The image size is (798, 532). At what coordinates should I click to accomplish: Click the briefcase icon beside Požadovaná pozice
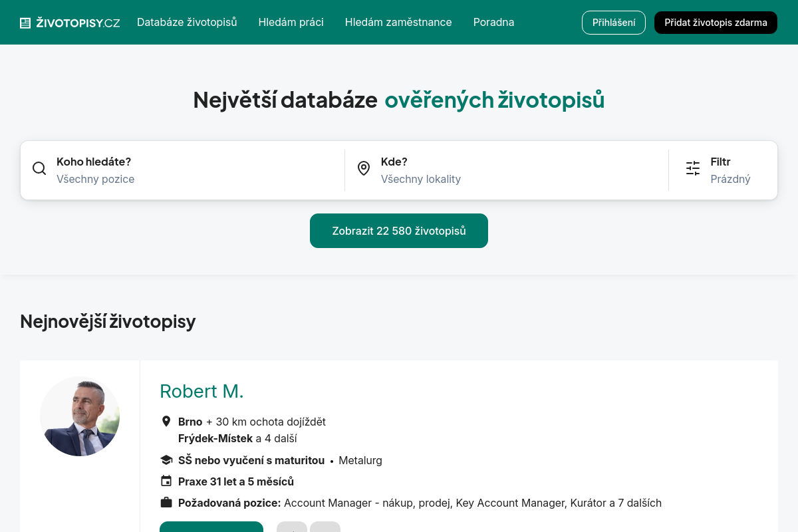(166, 503)
